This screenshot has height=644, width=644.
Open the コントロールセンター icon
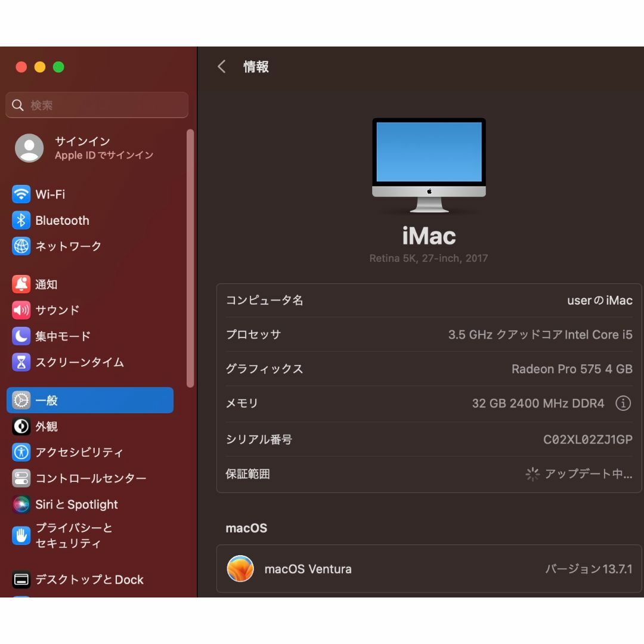tap(21, 478)
